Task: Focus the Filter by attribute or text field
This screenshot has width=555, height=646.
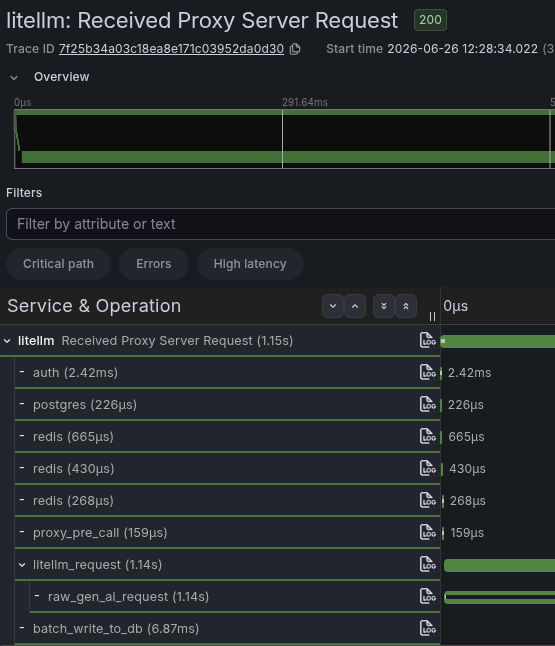Action: pos(280,224)
